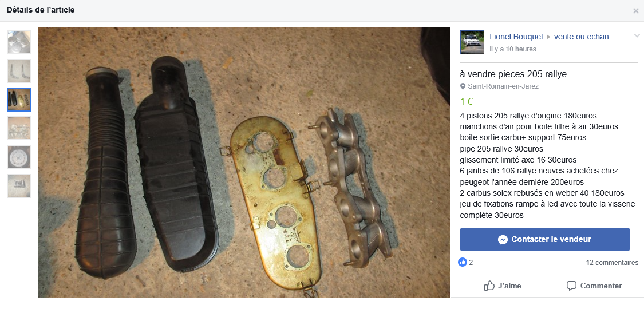Viewport: 644px width, 309px height.
Task: Open the vente ou echan… group link
Action: pos(585,37)
